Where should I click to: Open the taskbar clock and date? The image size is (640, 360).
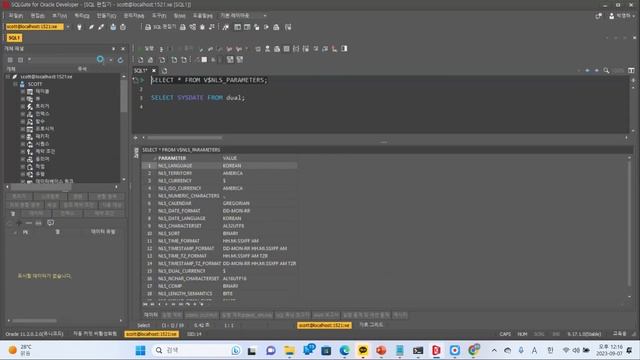pyautogui.click(x=610, y=350)
